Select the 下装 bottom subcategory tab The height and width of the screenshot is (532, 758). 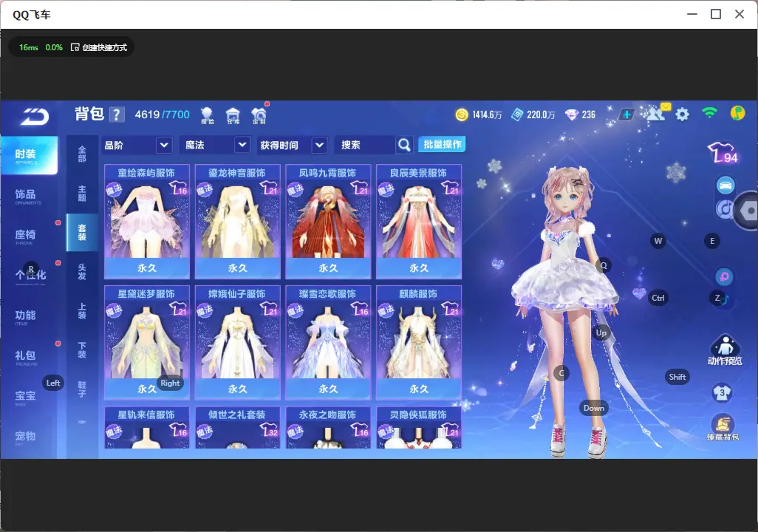tap(82, 350)
